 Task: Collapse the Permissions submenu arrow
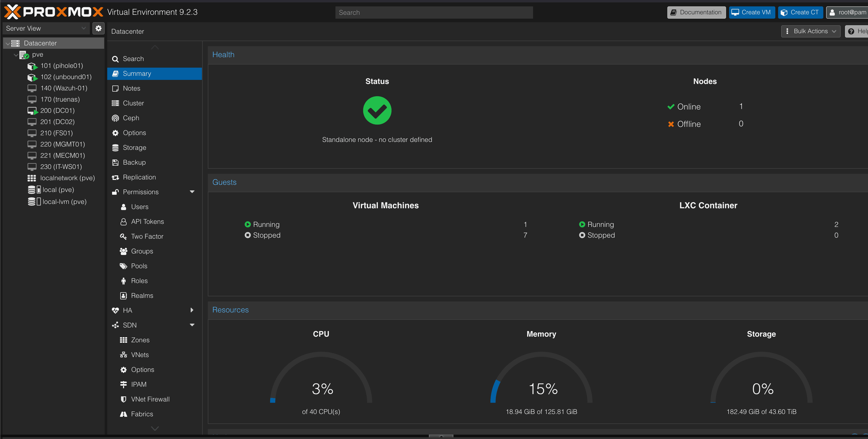[192, 192]
